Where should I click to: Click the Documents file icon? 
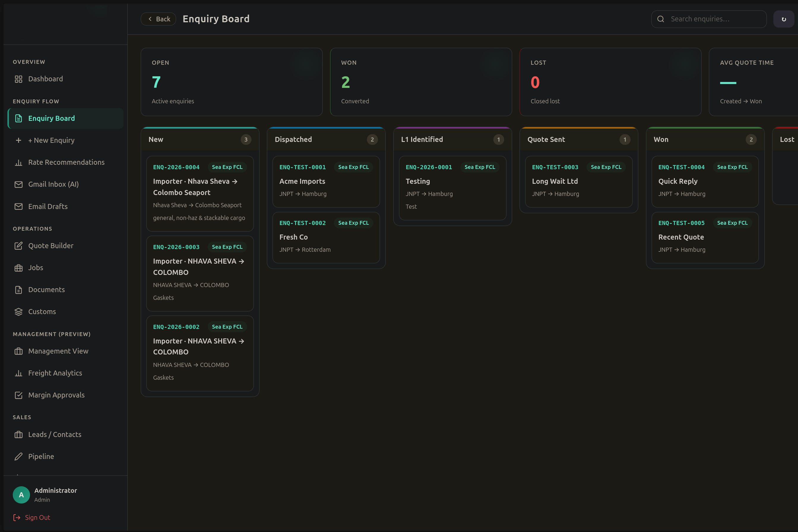coord(18,290)
